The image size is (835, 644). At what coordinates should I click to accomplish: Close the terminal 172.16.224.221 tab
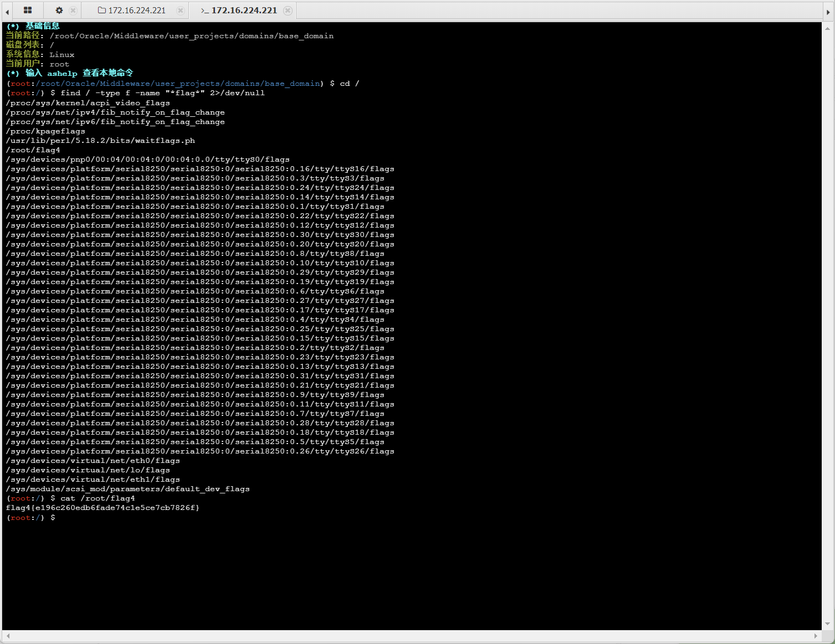point(288,10)
